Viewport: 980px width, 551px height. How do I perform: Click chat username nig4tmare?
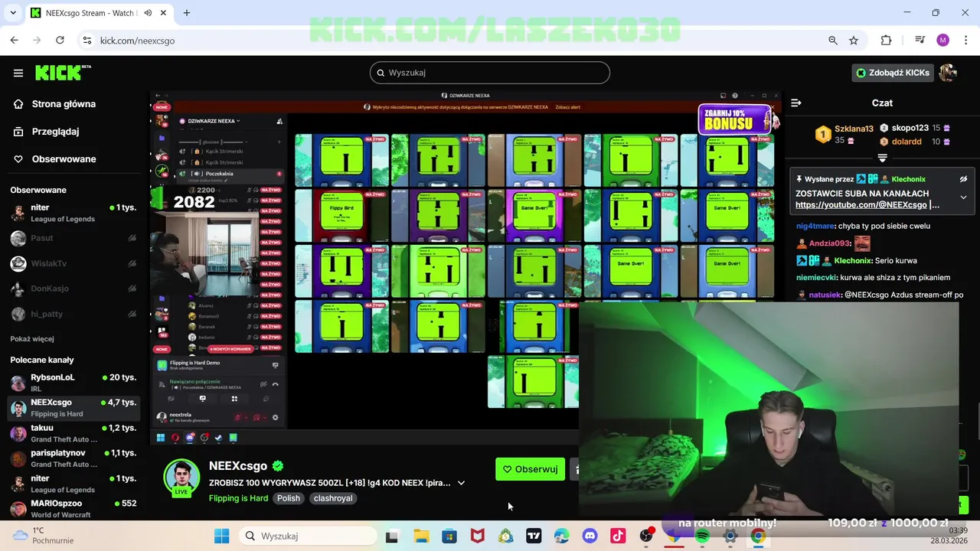pos(815,227)
